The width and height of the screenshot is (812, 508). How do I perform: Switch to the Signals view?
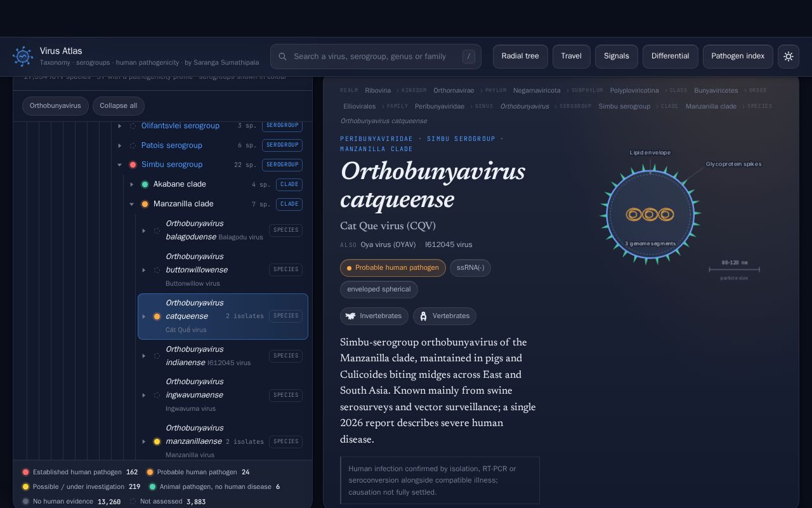point(617,57)
